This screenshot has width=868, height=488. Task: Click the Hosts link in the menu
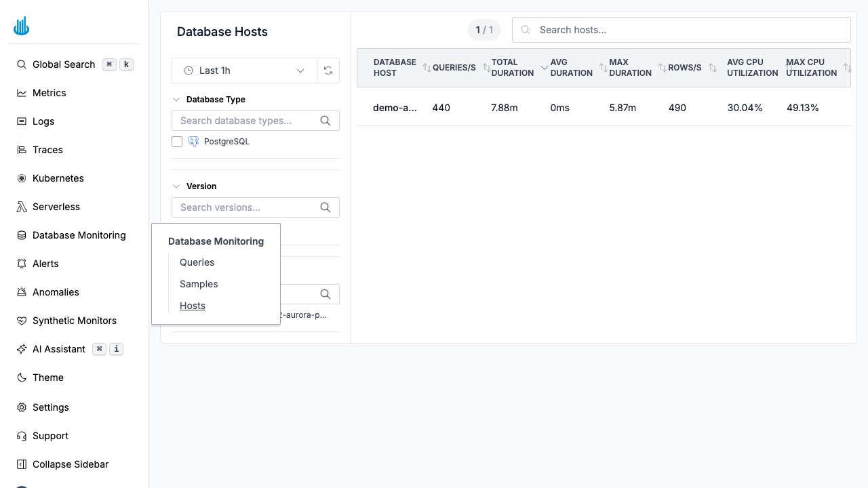click(x=192, y=306)
